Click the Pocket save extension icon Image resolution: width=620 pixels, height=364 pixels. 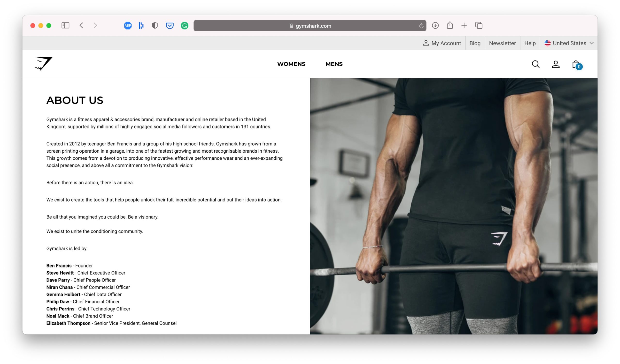[170, 25]
